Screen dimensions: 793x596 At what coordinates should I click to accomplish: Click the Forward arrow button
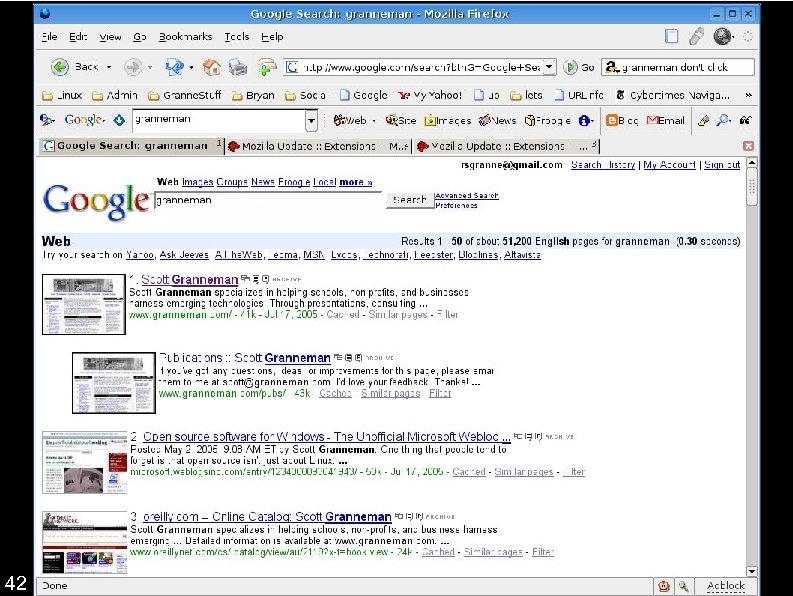[x=133, y=67]
